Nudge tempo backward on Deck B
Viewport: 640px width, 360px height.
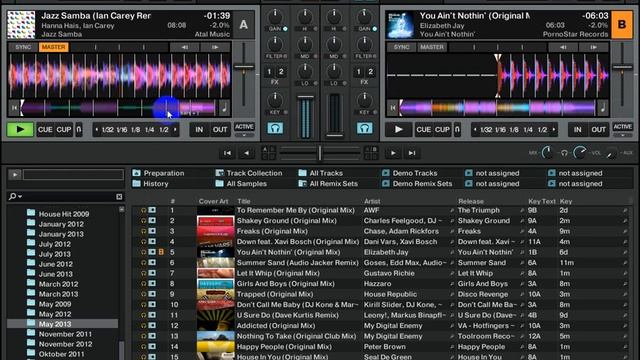[563, 47]
